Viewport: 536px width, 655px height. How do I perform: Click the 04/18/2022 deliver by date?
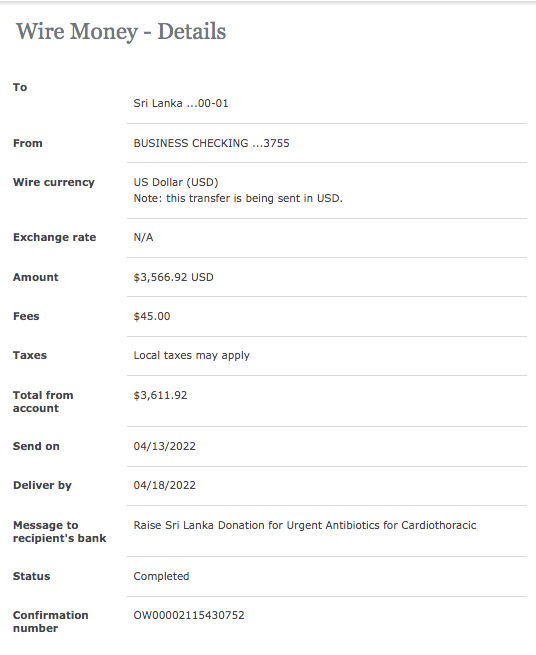pyautogui.click(x=165, y=485)
